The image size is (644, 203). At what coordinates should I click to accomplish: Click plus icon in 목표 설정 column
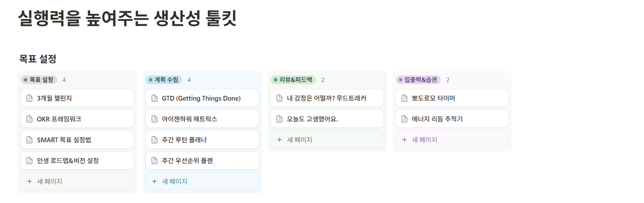[x=30, y=181]
